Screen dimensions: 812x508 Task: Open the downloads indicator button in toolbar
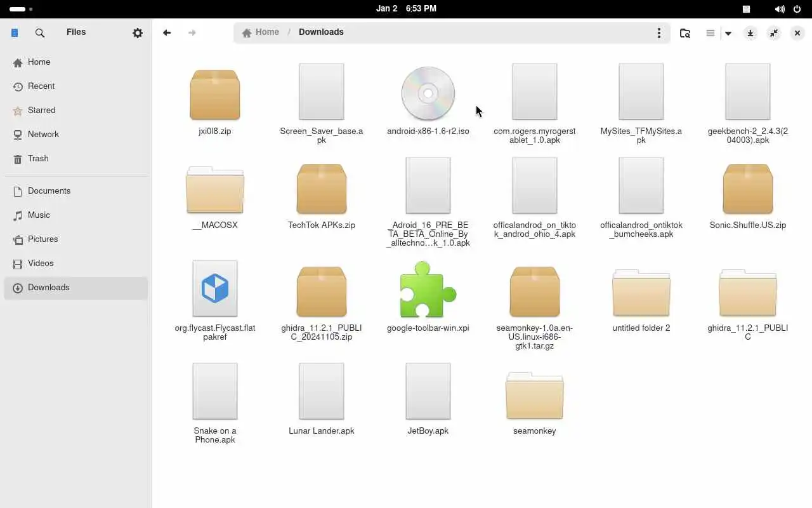[x=750, y=33]
